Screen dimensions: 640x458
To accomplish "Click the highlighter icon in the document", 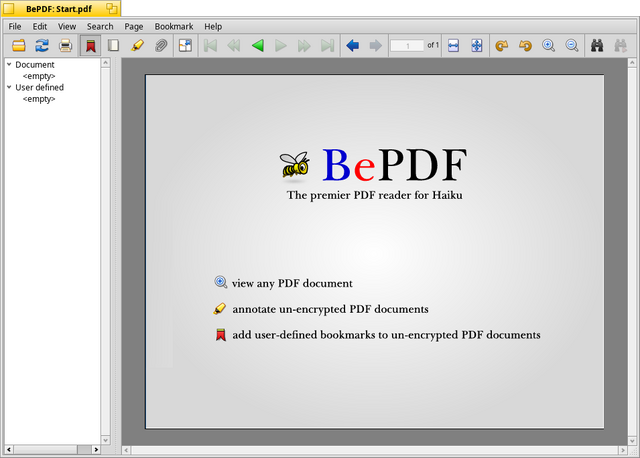I will (220, 309).
